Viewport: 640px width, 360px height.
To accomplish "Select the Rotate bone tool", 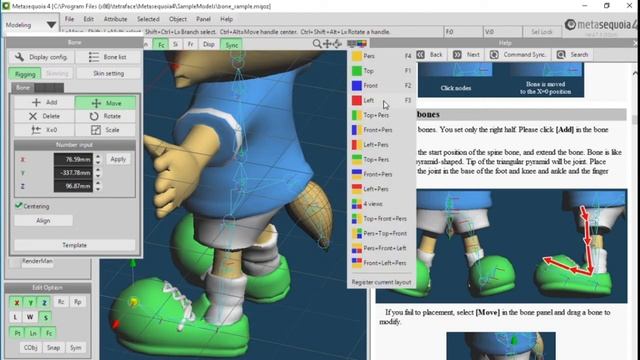I will 105,116.
